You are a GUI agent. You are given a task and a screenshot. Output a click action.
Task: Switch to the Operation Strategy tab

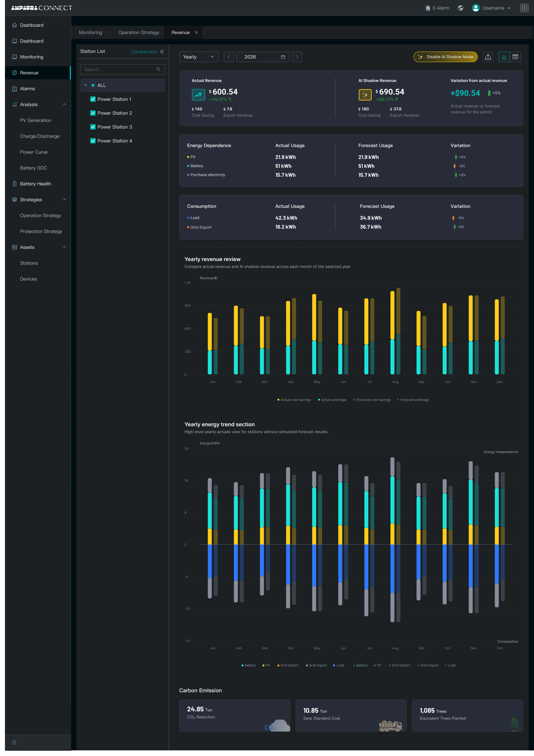[139, 32]
